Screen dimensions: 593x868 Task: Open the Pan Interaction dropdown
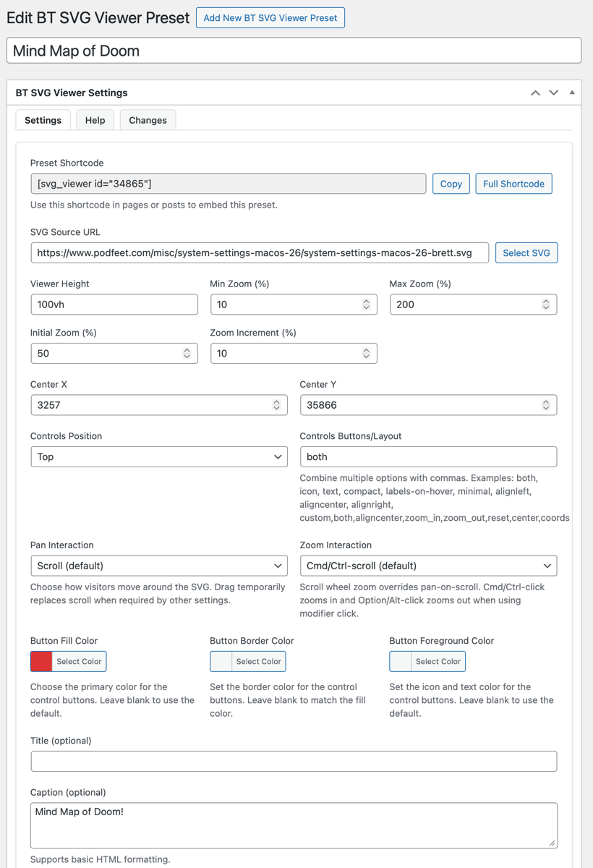point(159,566)
